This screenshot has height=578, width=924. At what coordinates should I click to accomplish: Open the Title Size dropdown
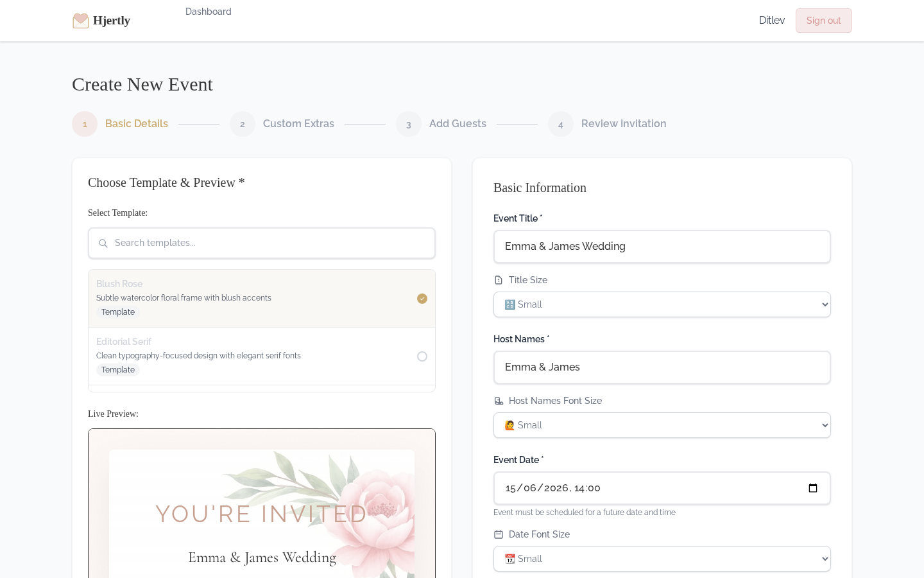click(662, 304)
